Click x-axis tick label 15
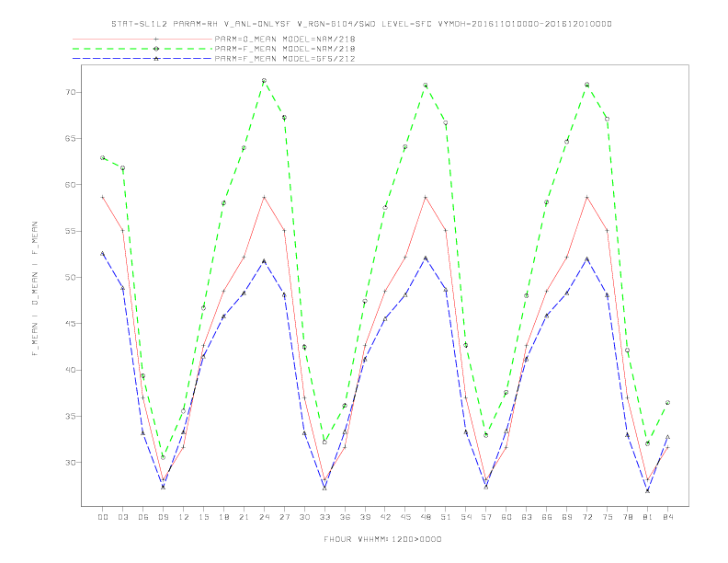This screenshot has height=563, width=728. pos(203,517)
